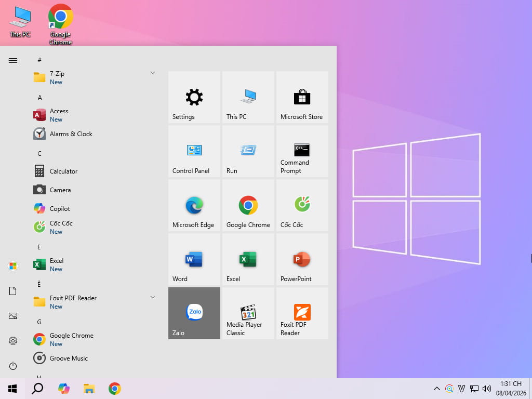Image resolution: width=532 pixels, height=399 pixels.
Task: Open Copilot from the taskbar
Action: (64, 389)
